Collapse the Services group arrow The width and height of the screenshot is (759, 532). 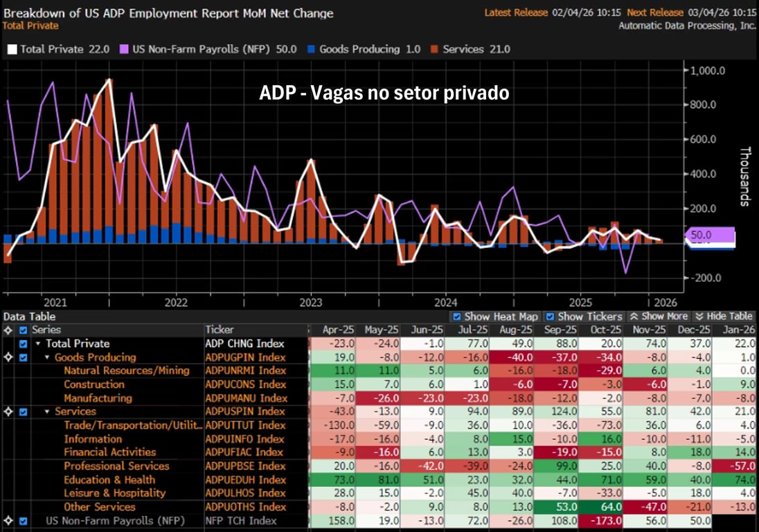[x=47, y=411]
